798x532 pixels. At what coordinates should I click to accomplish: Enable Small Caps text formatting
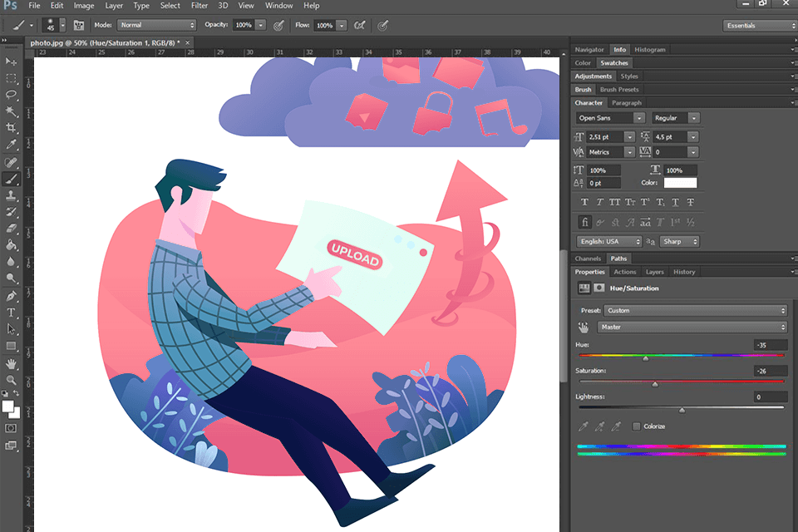click(x=630, y=201)
